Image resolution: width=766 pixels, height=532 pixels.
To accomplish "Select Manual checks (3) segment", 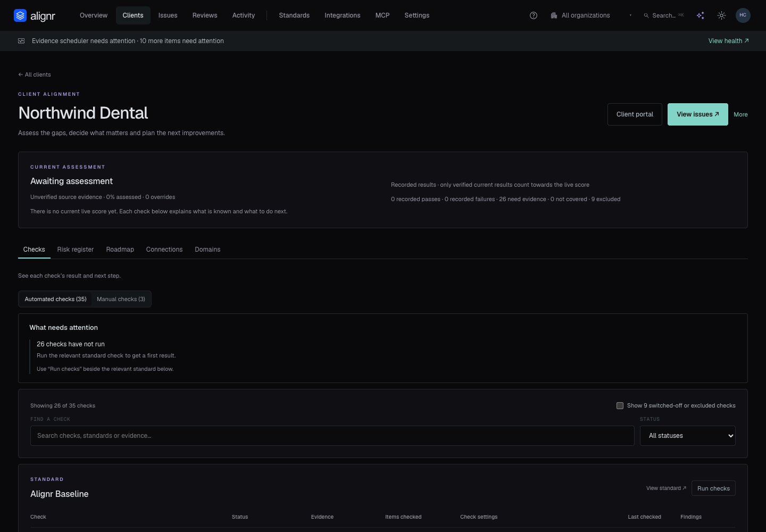I will (x=121, y=299).
